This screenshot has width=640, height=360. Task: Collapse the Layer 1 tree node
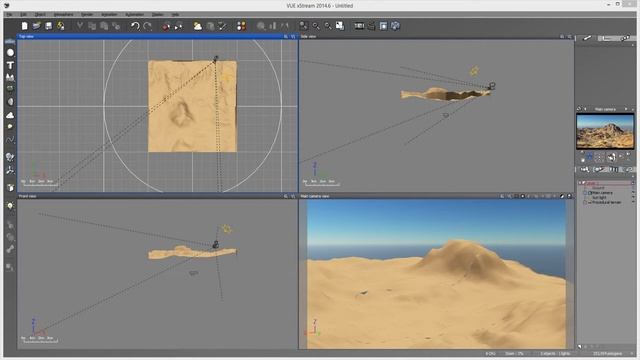[x=580, y=183]
